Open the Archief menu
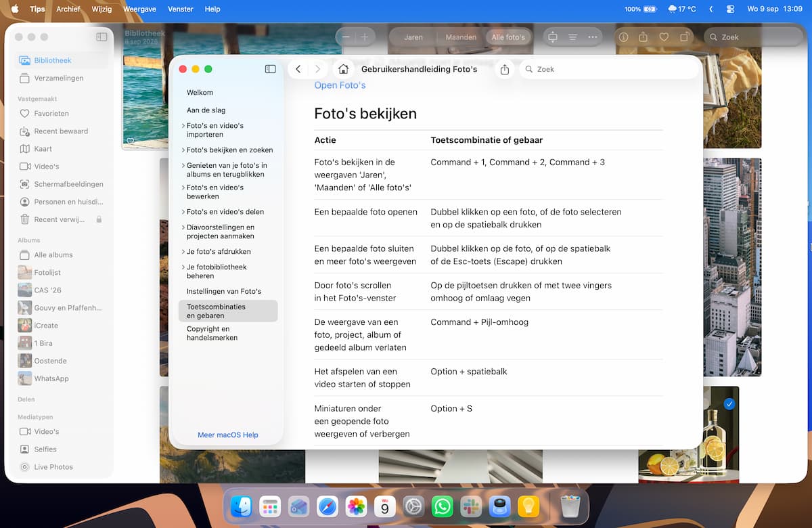 point(68,9)
